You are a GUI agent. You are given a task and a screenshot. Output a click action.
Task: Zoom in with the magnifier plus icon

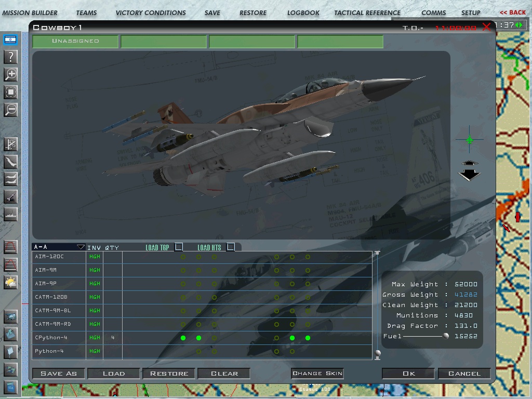(x=10, y=74)
